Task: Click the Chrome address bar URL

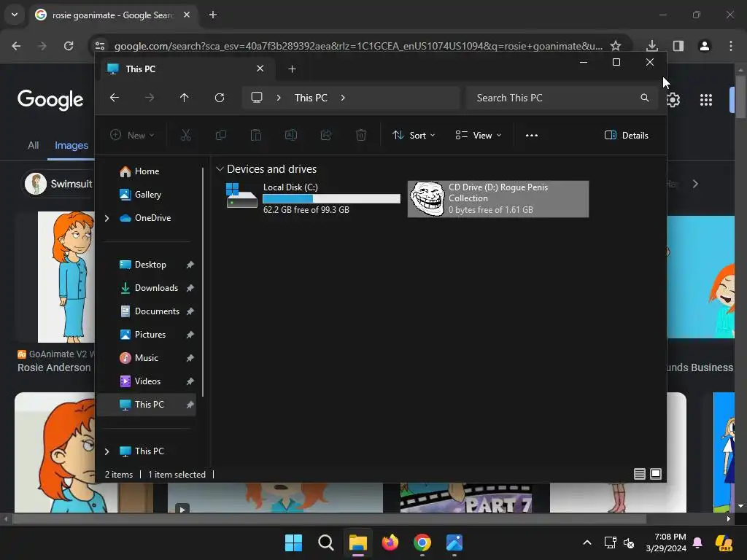Action: (x=358, y=46)
